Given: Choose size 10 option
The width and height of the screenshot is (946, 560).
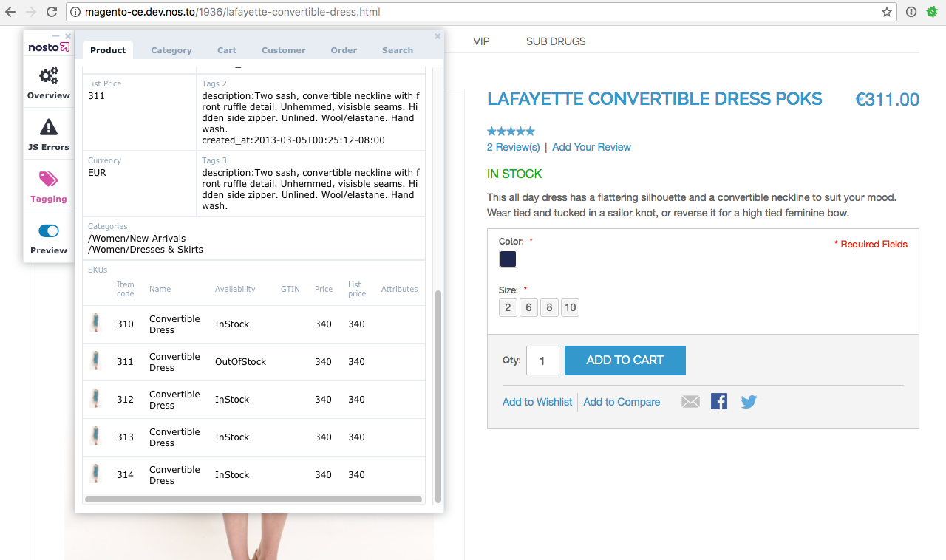Looking at the screenshot, I should click(x=570, y=307).
